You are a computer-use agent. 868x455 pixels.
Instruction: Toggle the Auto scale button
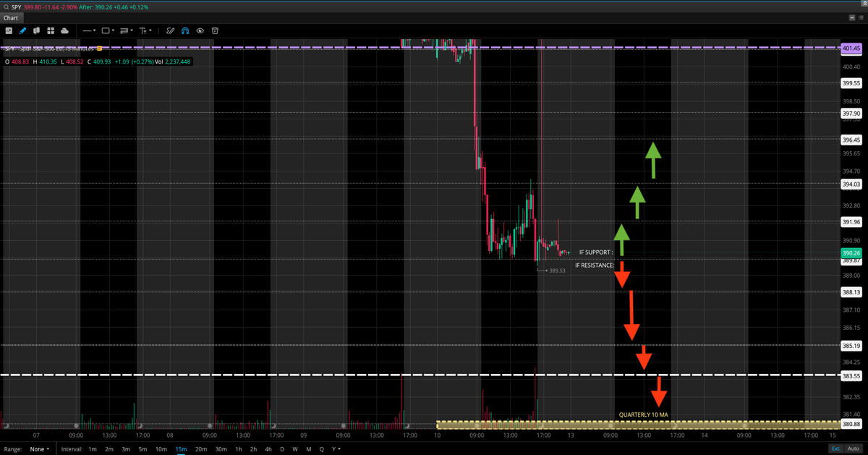854,449
